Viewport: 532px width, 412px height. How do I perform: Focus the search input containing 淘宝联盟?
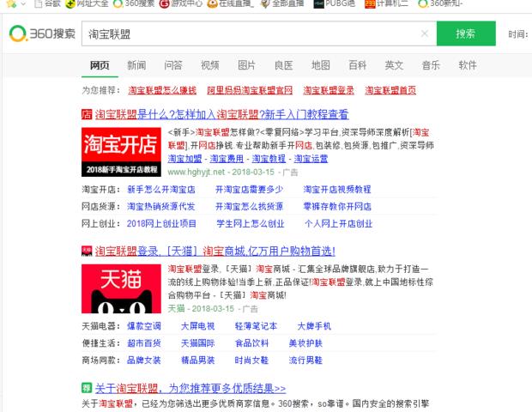point(259,33)
